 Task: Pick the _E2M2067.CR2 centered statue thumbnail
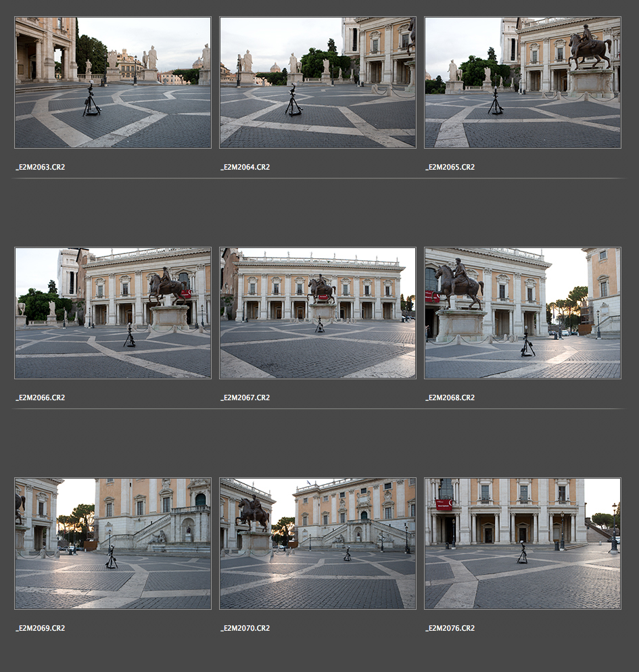click(x=318, y=313)
